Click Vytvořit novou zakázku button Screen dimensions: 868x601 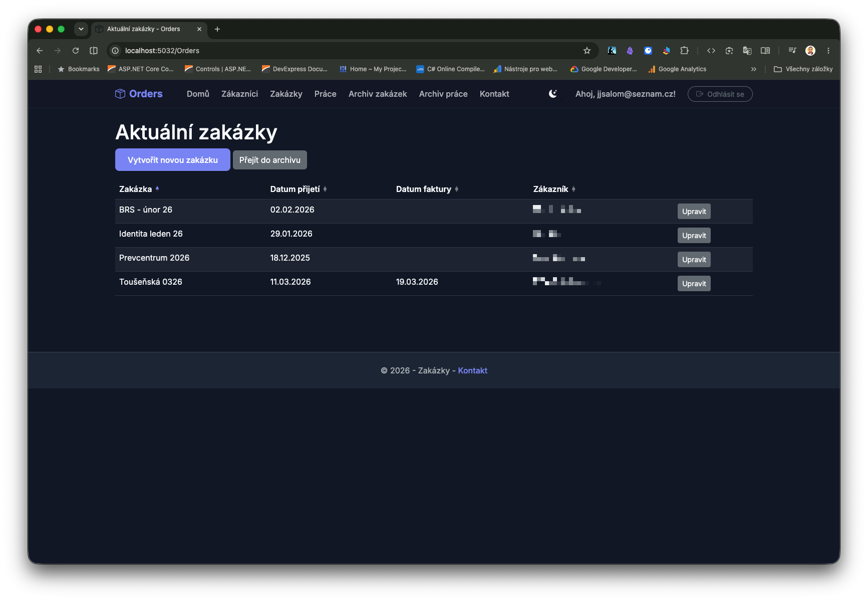[x=173, y=160]
